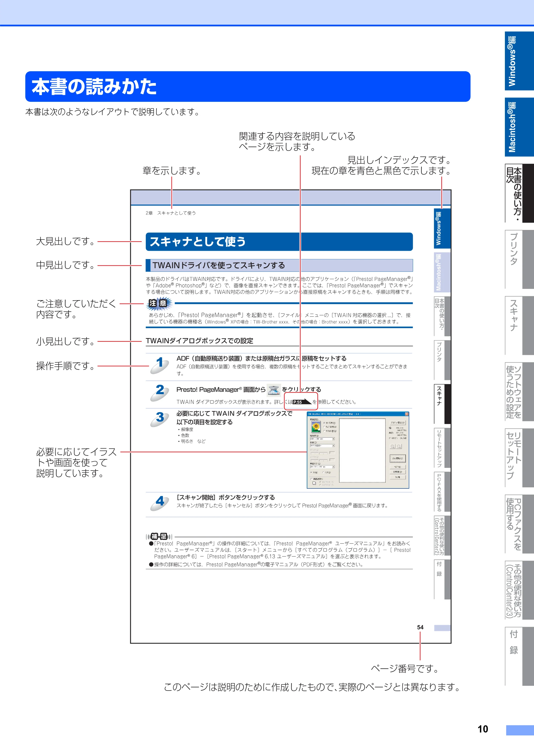The width and height of the screenshot is (534, 756).
Task: Click the PC-FAXを使用する tab in sample page
Action: click(x=442, y=492)
